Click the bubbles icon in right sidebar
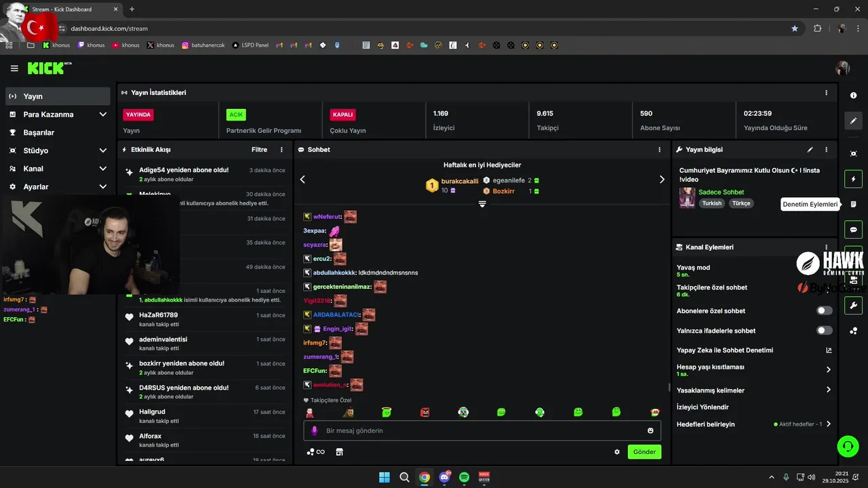 point(854,331)
